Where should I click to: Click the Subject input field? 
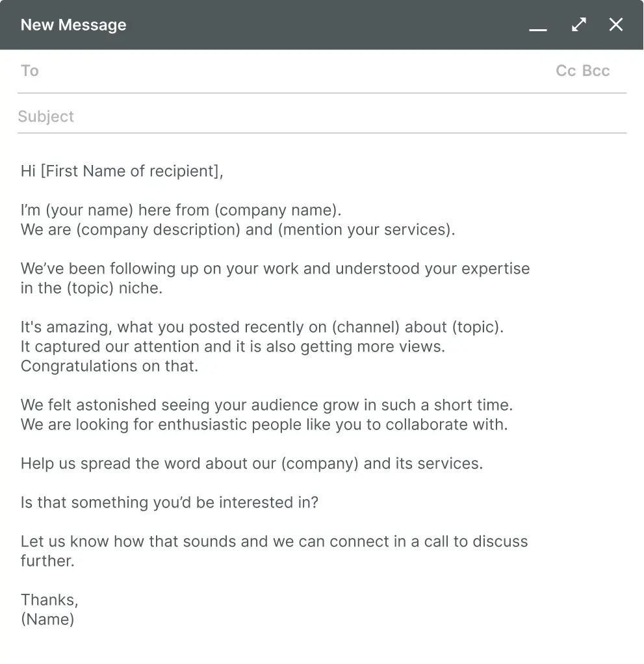click(x=195, y=116)
